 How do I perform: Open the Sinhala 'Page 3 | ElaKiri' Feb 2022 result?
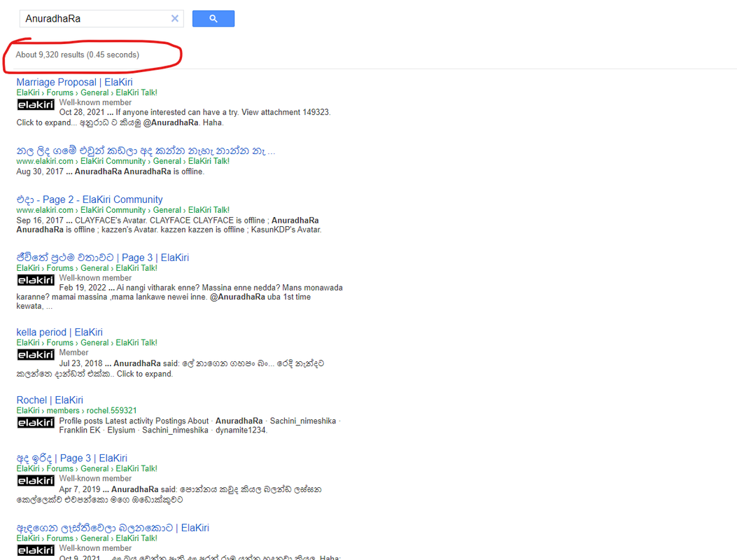[x=102, y=258]
